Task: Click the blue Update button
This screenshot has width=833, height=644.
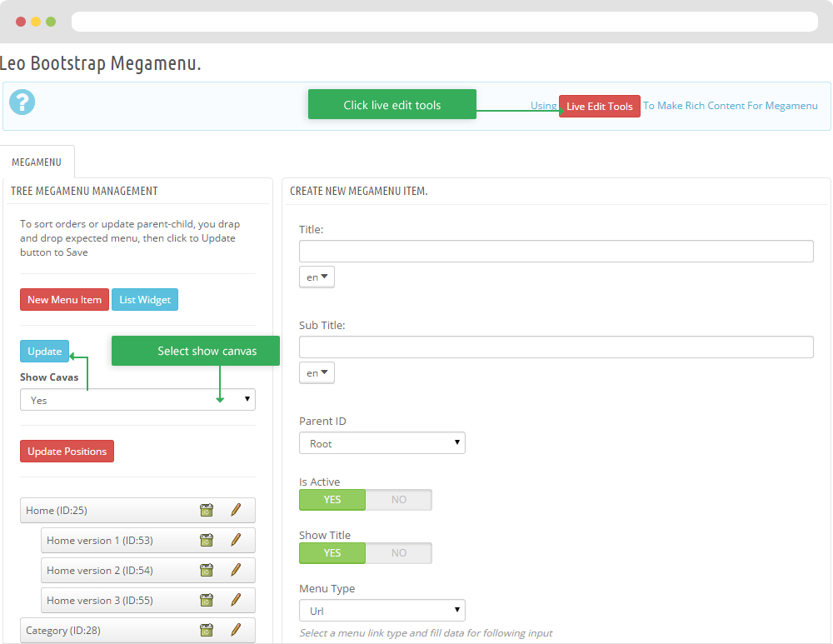Action: [x=45, y=352]
